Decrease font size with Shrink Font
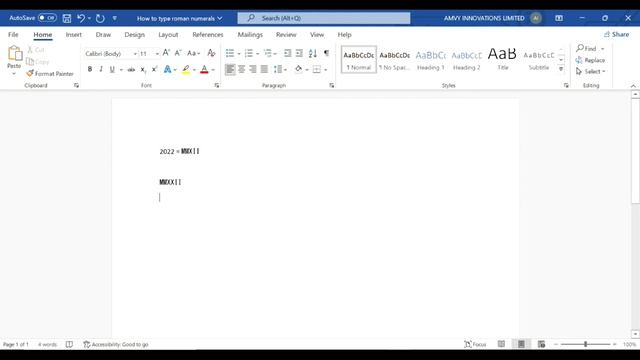Screen dimensions: 640x360 click(178, 53)
